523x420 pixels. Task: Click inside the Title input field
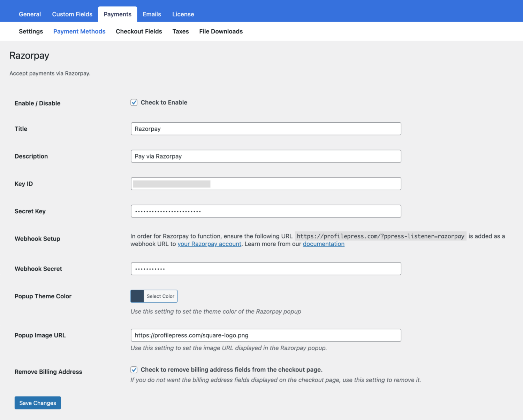tap(266, 129)
